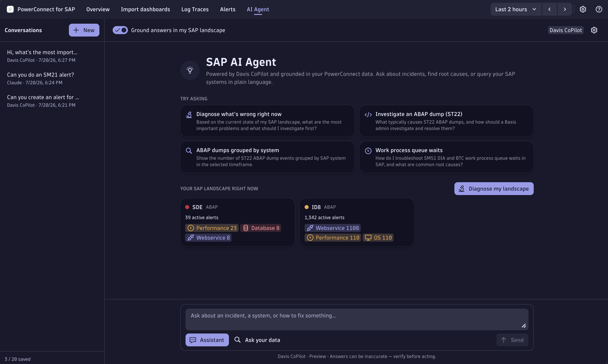The width and height of the screenshot is (608, 364).
Task: Choose the Diagnose what's wrong right now suggestion
Action: click(x=267, y=121)
